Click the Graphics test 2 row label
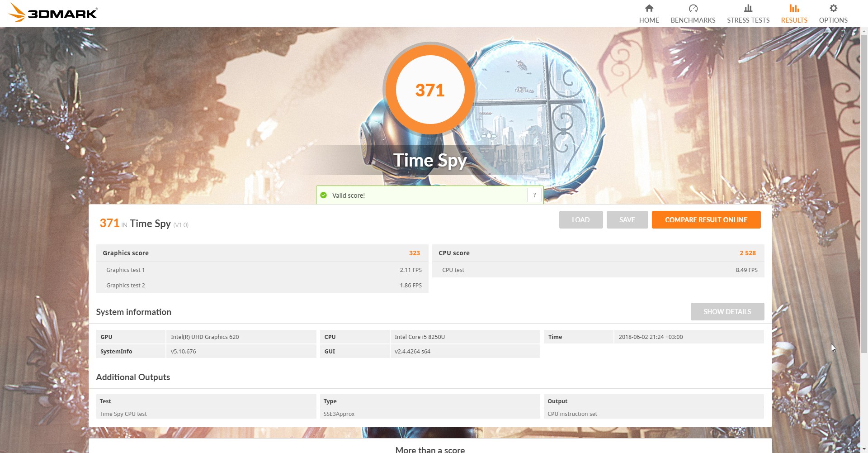868x453 pixels. pos(126,286)
